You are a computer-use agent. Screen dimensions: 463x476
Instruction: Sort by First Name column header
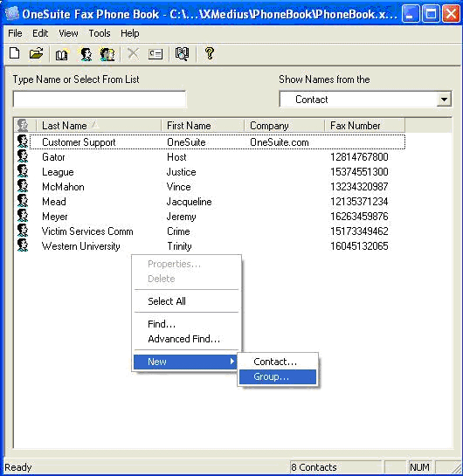[x=203, y=125]
